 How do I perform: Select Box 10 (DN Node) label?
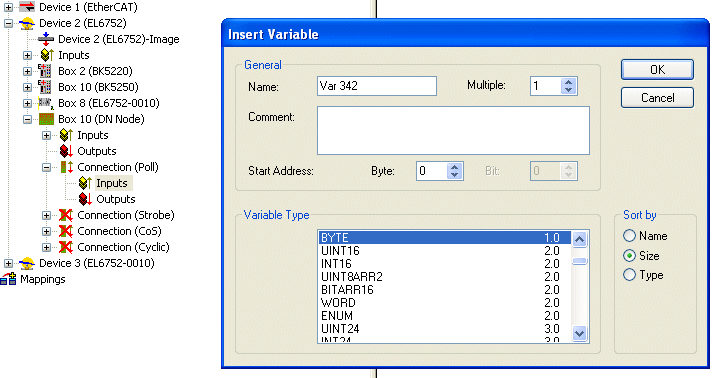coord(101,119)
